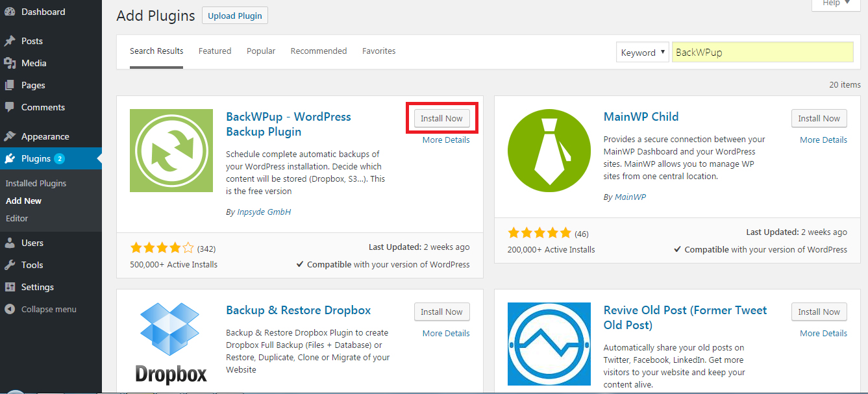This screenshot has height=394, width=868.
Task: Click the Comments bubble icon
Action: [x=10, y=107]
